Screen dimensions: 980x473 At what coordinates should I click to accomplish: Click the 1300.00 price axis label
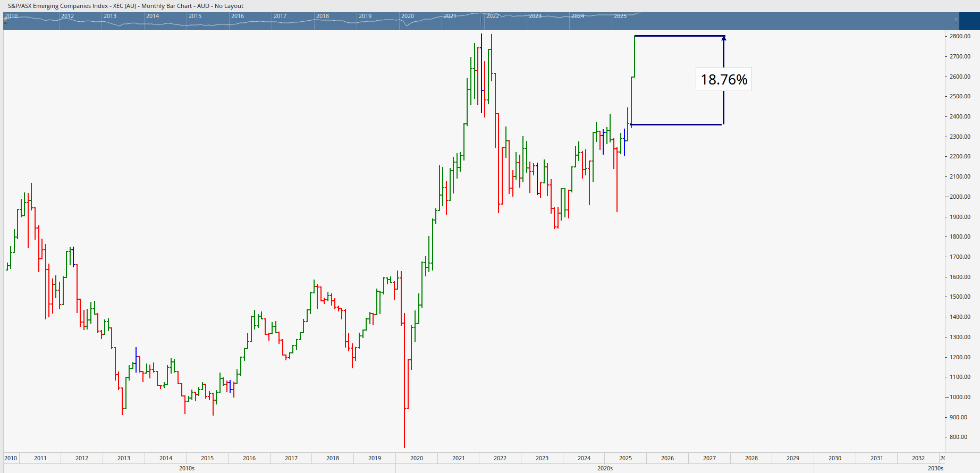tap(960, 337)
